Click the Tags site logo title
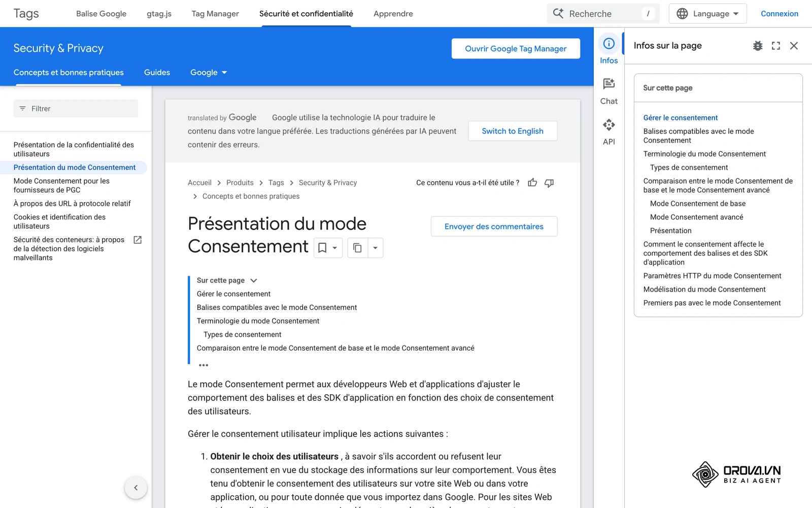This screenshot has width=812, height=508. click(x=26, y=14)
